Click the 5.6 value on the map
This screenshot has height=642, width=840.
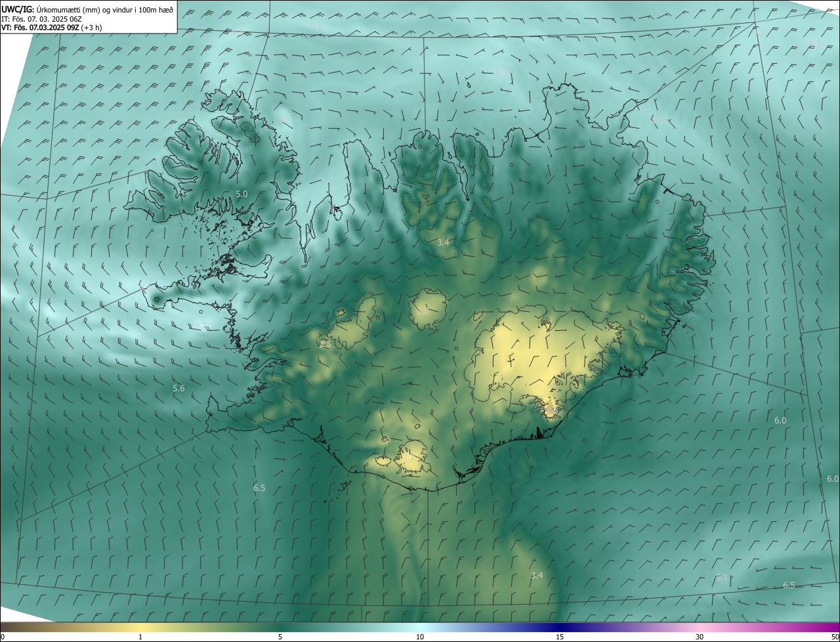click(x=178, y=389)
